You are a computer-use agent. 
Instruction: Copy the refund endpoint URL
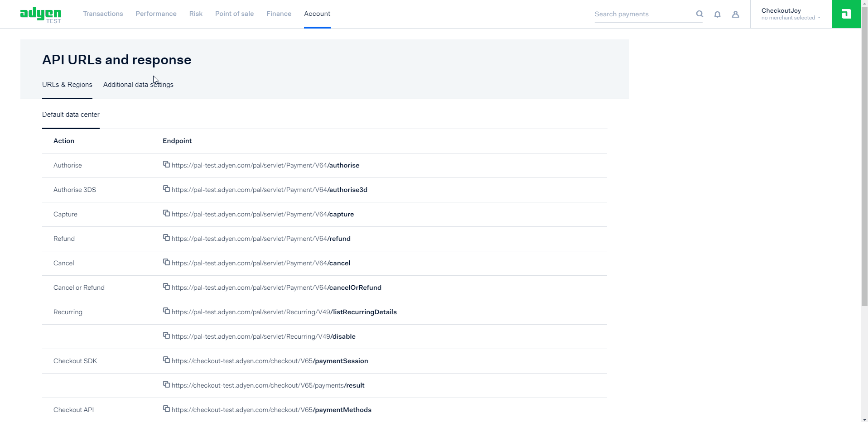point(166,238)
